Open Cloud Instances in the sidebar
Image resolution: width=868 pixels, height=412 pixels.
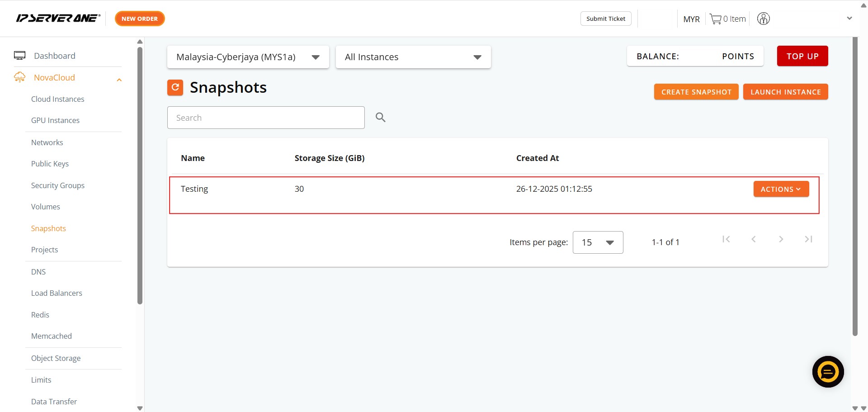pos(57,99)
